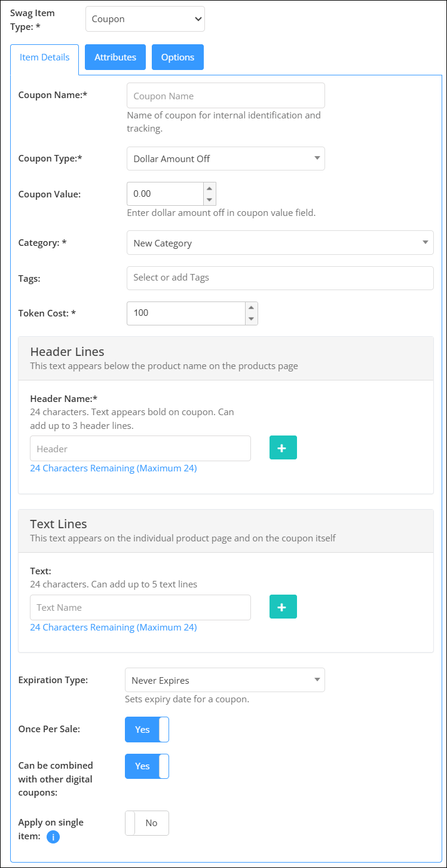Viewport: 447px width, 868px height.
Task: Expand the Expiration Type dropdown
Action: (225, 680)
